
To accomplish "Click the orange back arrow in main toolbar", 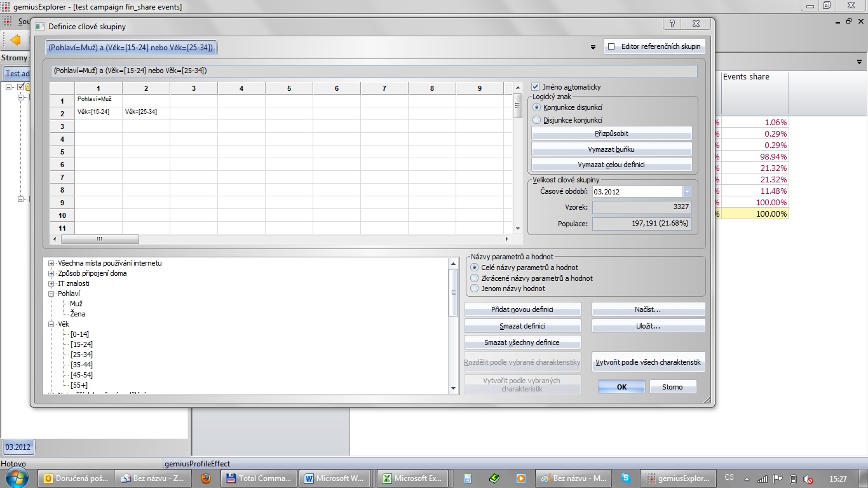I will [15, 40].
